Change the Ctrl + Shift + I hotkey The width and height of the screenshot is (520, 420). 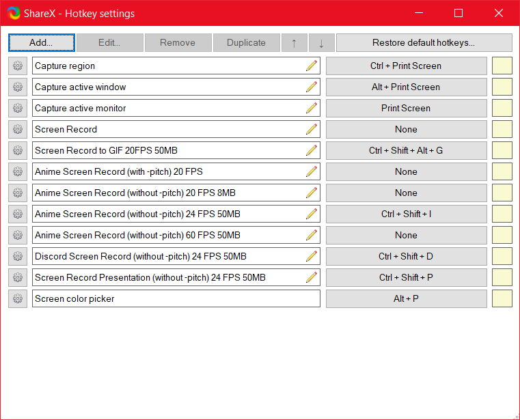(407, 214)
